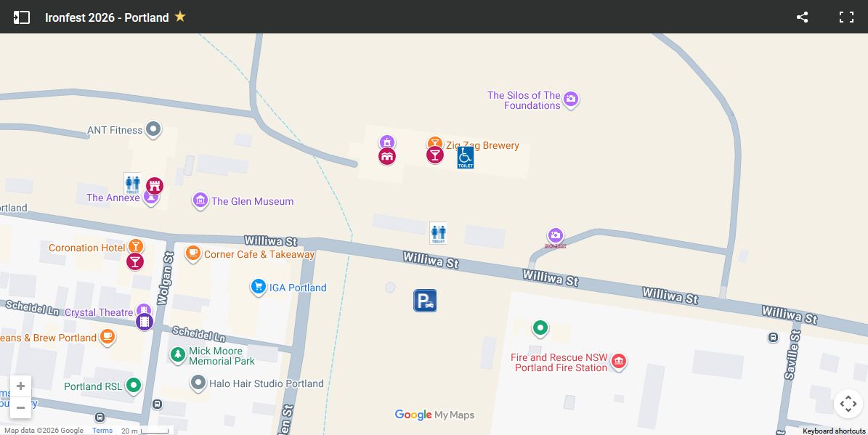Click the cocktail marker at Coronation Hotel
This screenshot has width=868, height=435.
point(135,246)
